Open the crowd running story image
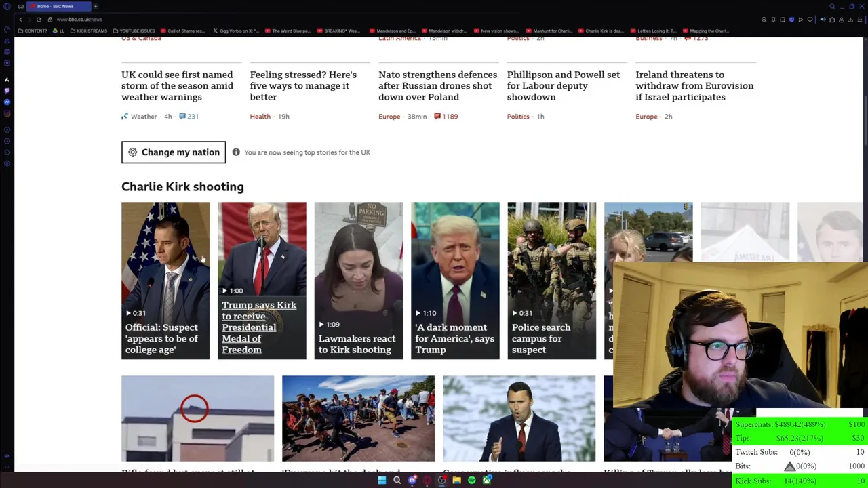 [x=358, y=418]
